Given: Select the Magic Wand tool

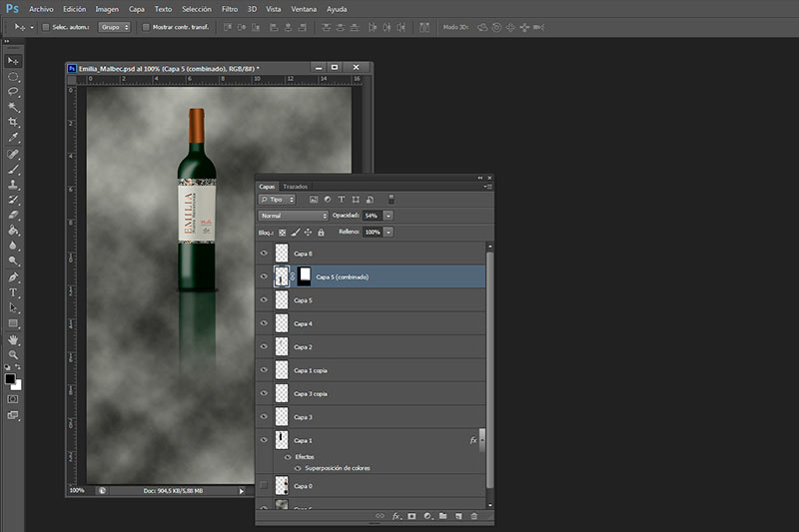Looking at the screenshot, I should click(13, 107).
